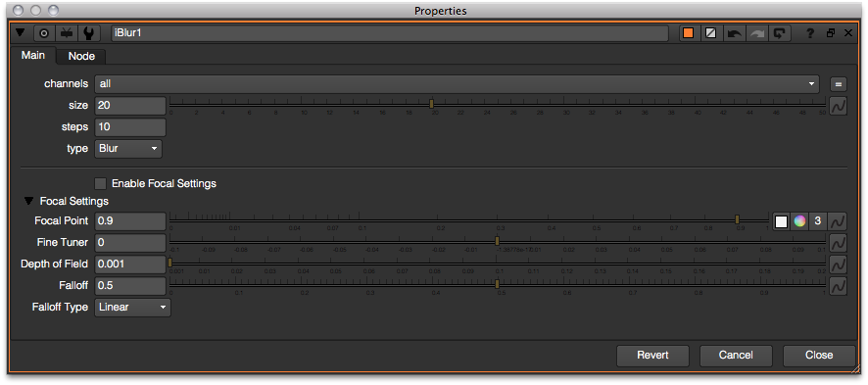Click the steps value field
This screenshot has height=385, width=868.
pos(130,126)
